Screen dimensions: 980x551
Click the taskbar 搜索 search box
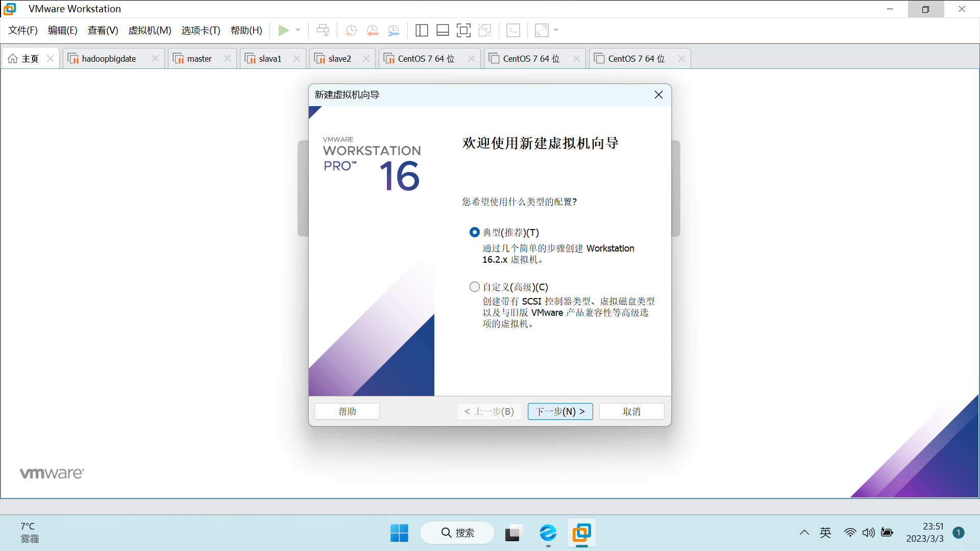(x=457, y=533)
